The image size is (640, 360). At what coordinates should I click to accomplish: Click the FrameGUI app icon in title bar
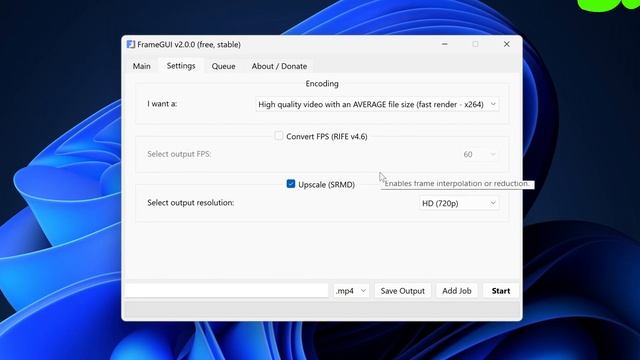pyautogui.click(x=131, y=44)
